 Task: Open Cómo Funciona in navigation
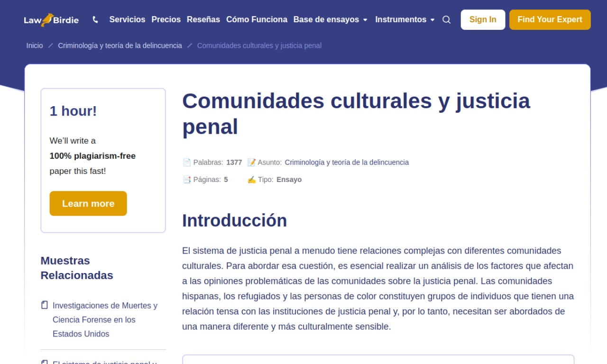tap(257, 19)
